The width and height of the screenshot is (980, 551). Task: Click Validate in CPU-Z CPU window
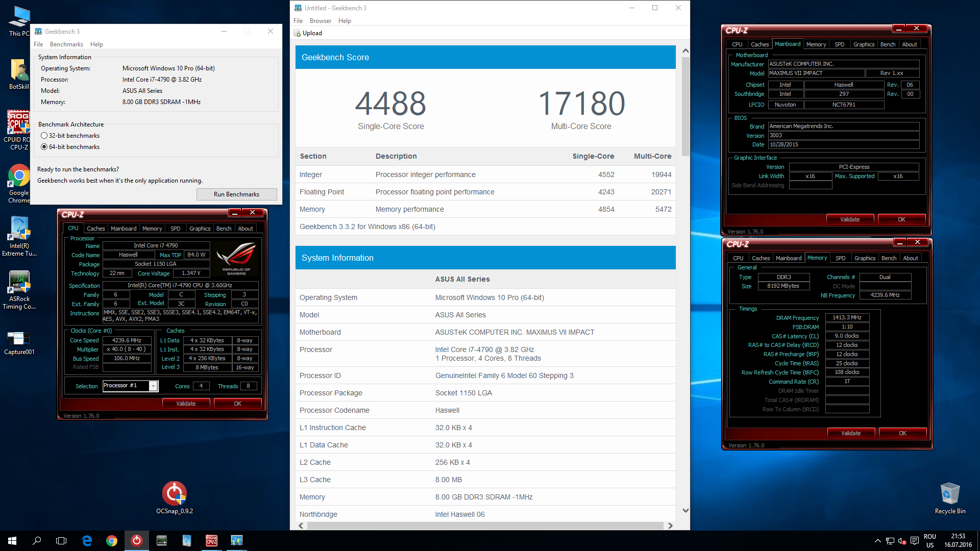(x=186, y=404)
